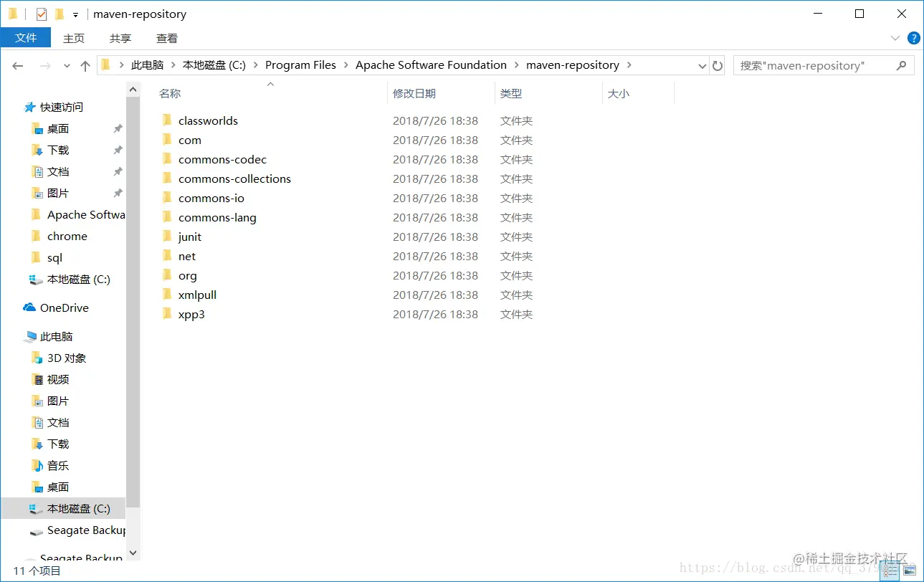
Task: Open the address bar history dropdown
Action: pyautogui.click(x=702, y=65)
